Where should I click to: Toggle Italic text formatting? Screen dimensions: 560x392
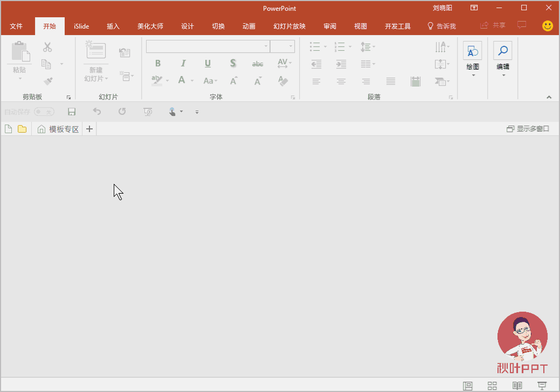click(x=183, y=64)
